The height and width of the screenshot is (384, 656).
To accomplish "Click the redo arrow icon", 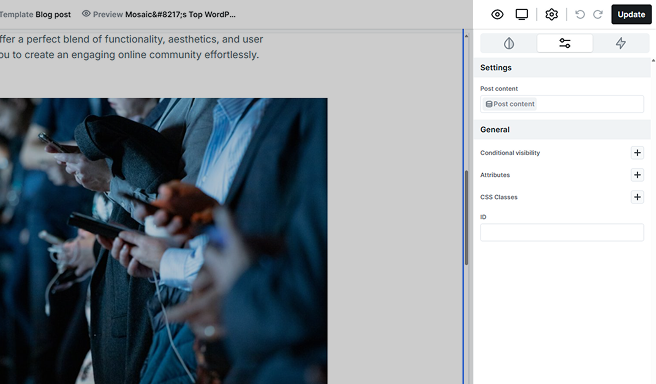I will tap(598, 15).
